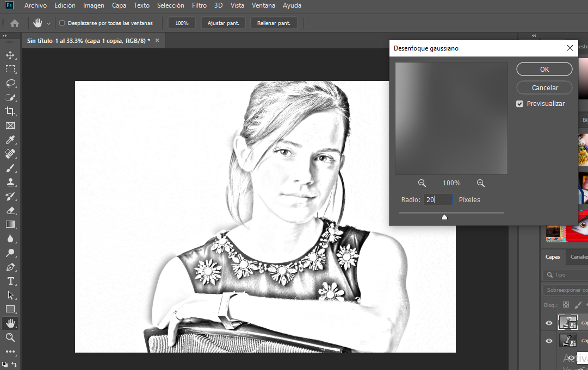Viewport: 588px width, 370px height.
Task: Click the Rellenar pant. button
Action: (274, 23)
